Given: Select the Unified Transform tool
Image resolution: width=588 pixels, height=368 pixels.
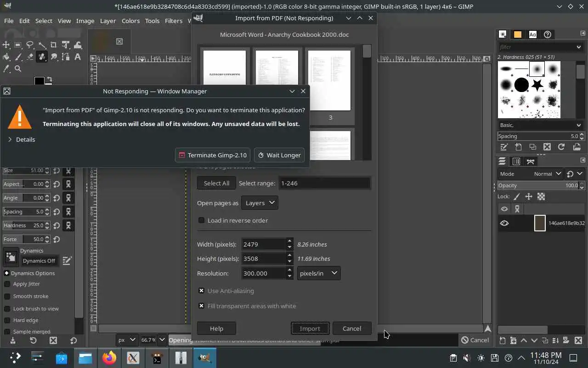Looking at the screenshot, I should (x=66, y=45).
